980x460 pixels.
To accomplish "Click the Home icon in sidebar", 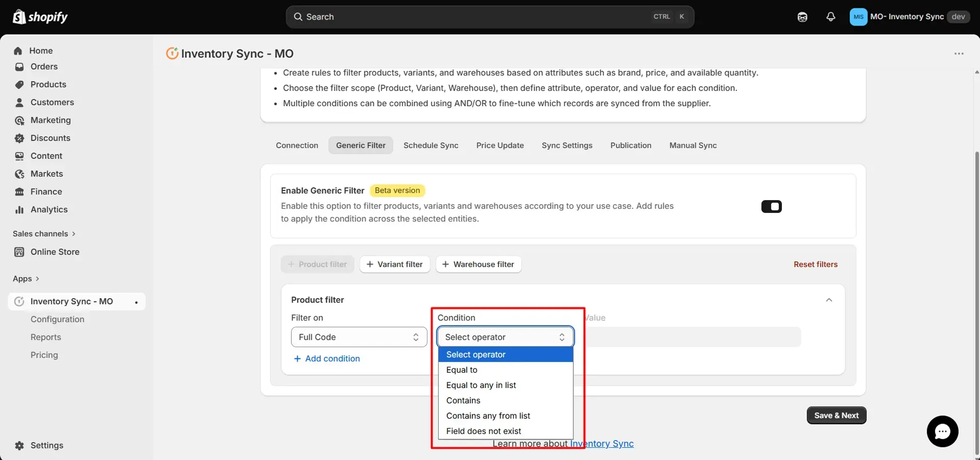I will (18, 51).
